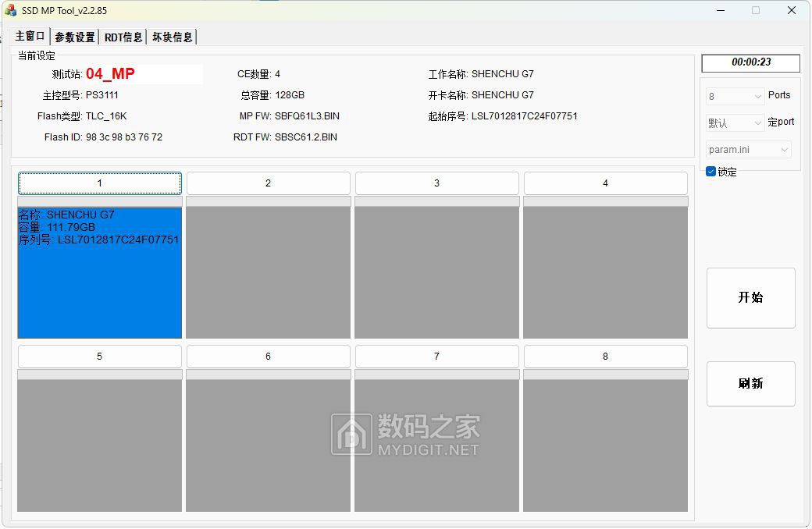Click the CE数量 value 4
812x529 pixels.
coord(278,74)
